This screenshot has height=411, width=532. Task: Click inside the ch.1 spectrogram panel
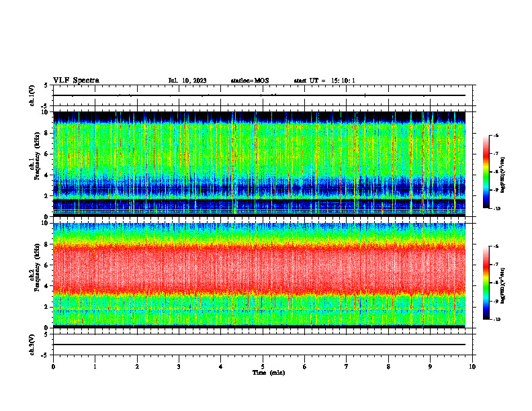[x=259, y=164]
